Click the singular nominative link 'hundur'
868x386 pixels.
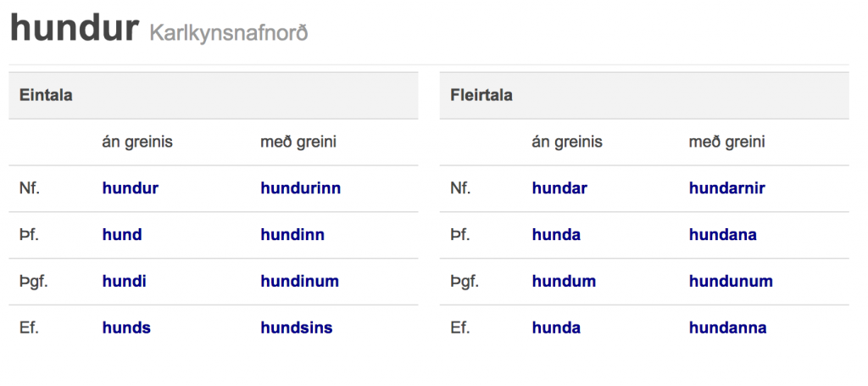130,188
